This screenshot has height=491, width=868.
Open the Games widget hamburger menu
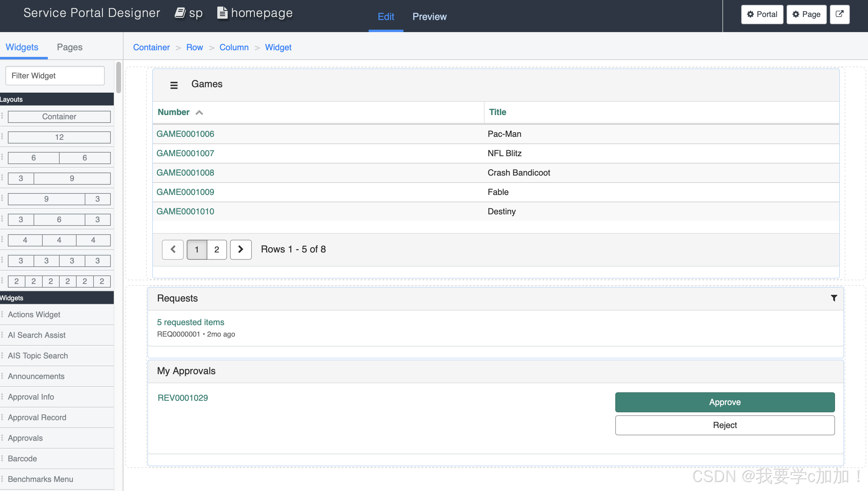click(x=174, y=85)
